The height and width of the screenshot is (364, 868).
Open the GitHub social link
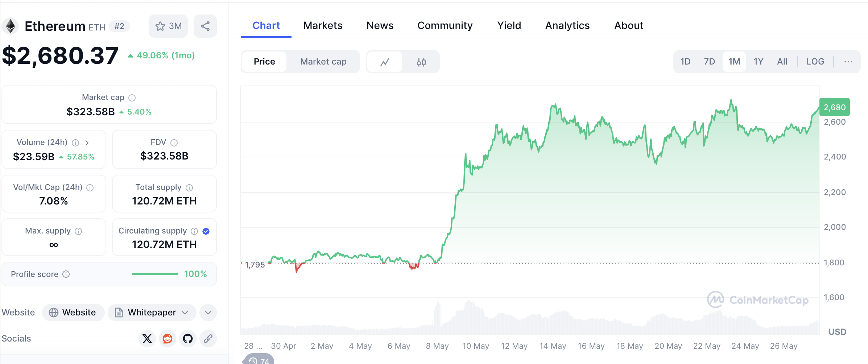pos(188,339)
